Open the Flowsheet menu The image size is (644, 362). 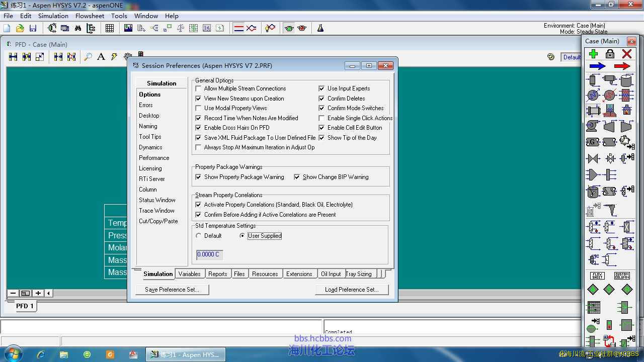coord(90,16)
